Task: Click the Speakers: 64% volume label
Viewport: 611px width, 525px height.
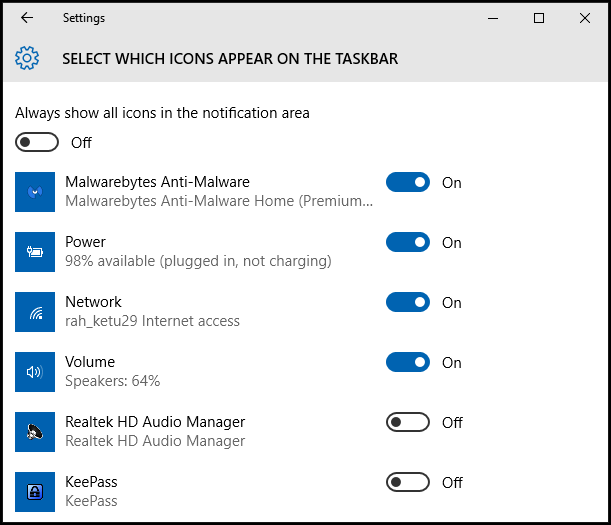Action: [x=113, y=381]
